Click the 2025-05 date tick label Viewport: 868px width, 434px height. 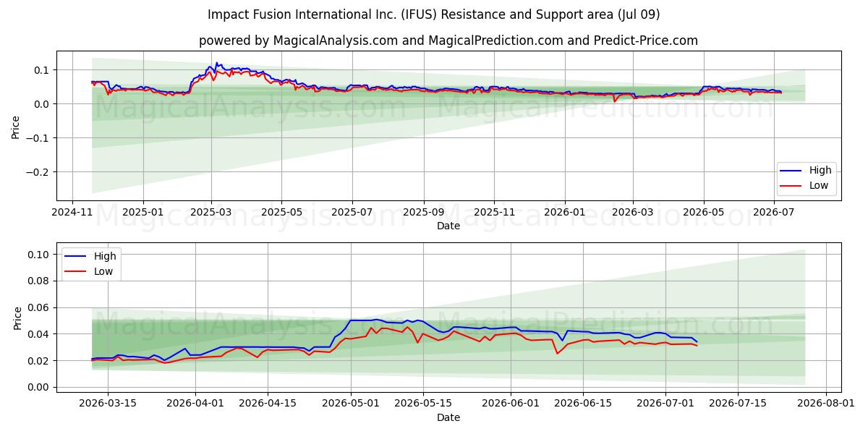(281, 213)
